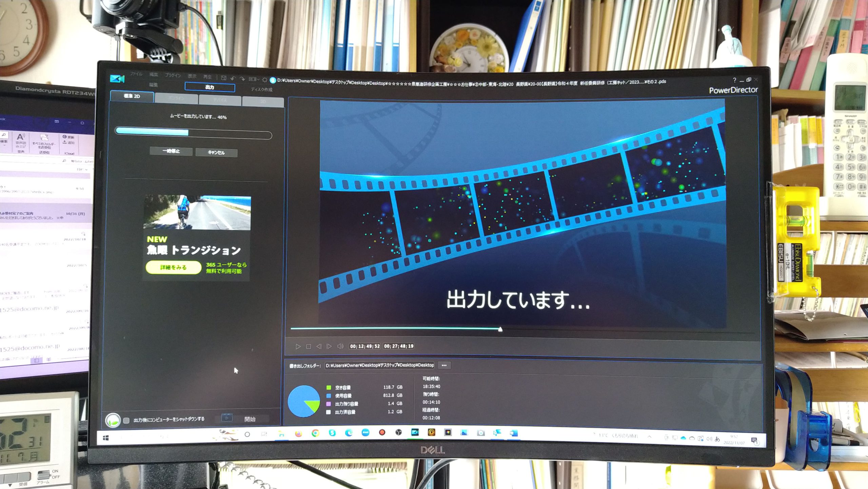Open the ファイル menu
This screenshot has height=489, width=868.
[136, 74]
